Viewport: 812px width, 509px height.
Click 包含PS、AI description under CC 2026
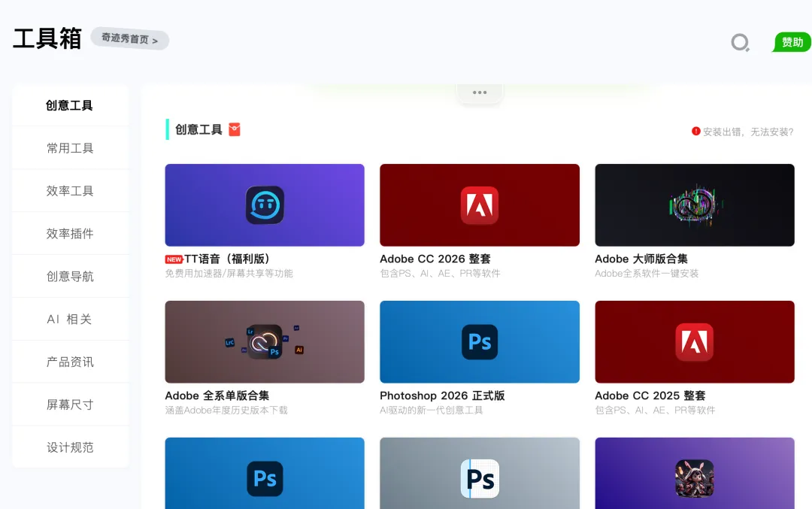pos(440,274)
